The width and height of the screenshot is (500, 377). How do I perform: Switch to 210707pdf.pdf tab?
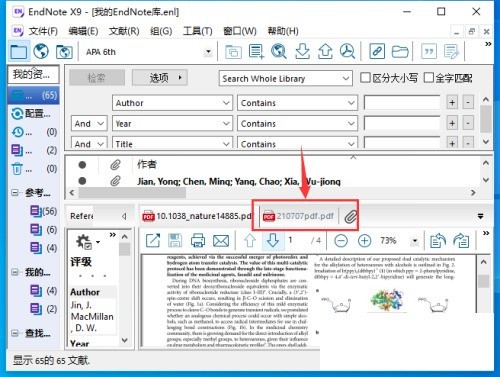tap(298, 216)
